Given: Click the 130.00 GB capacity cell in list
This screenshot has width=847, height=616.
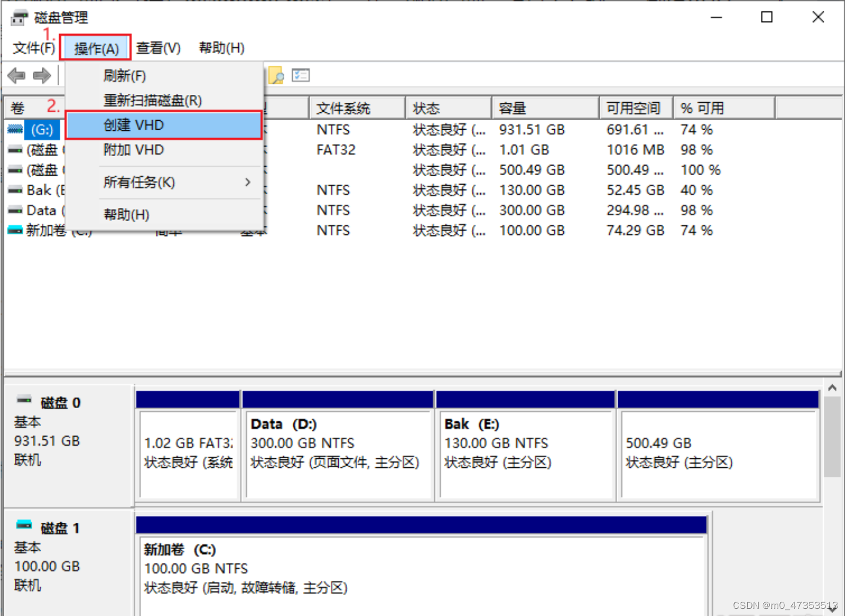Looking at the screenshot, I should pos(532,190).
